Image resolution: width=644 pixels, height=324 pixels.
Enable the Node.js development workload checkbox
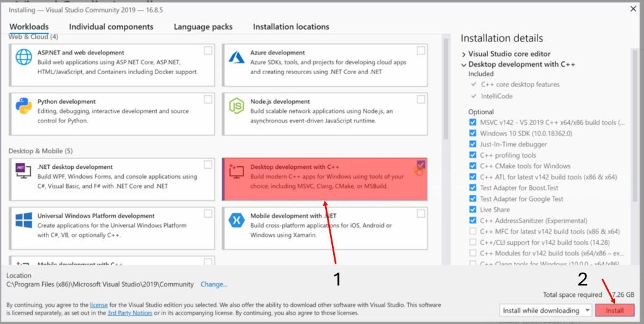point(421,100)
